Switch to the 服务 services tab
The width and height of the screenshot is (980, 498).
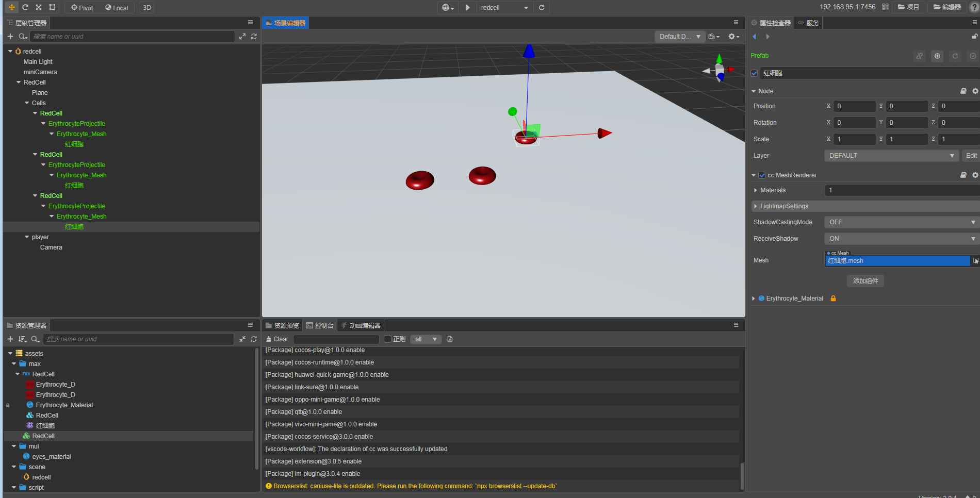(808, 23)
